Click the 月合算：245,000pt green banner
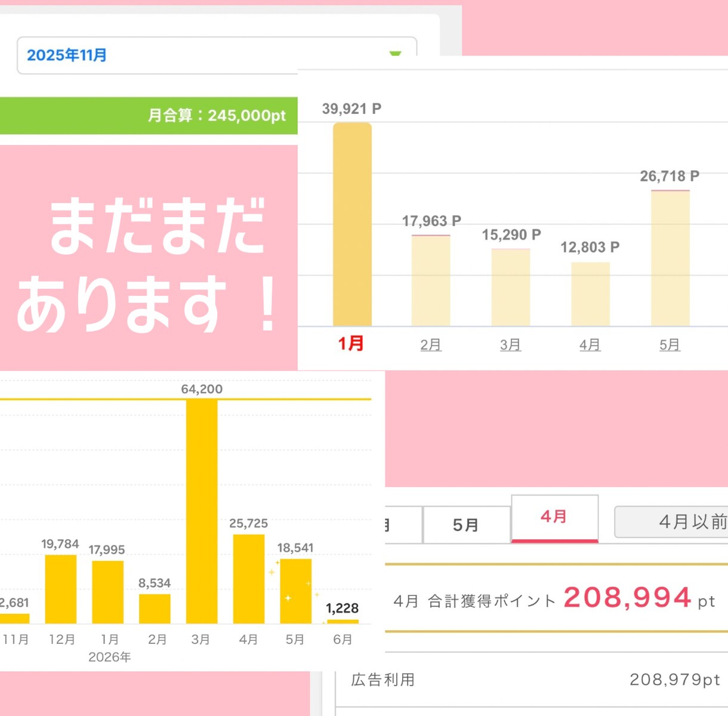Image resolution: width=728 pixels, height=716 pixels. click(149, 115)
